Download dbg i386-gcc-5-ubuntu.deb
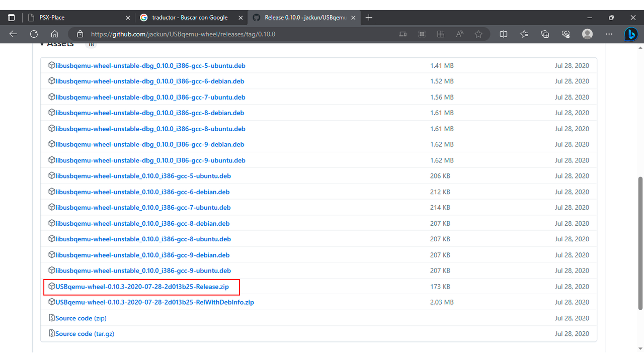 coord(150,65)
